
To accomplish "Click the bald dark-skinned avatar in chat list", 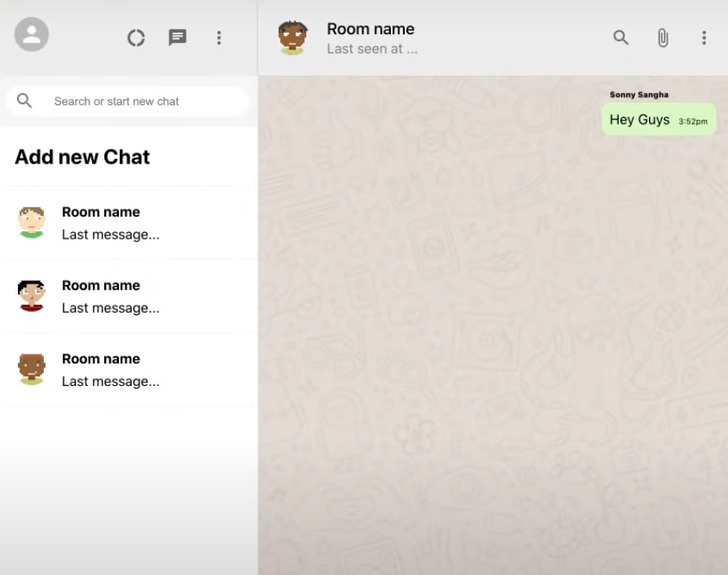I will click(32, 369).
